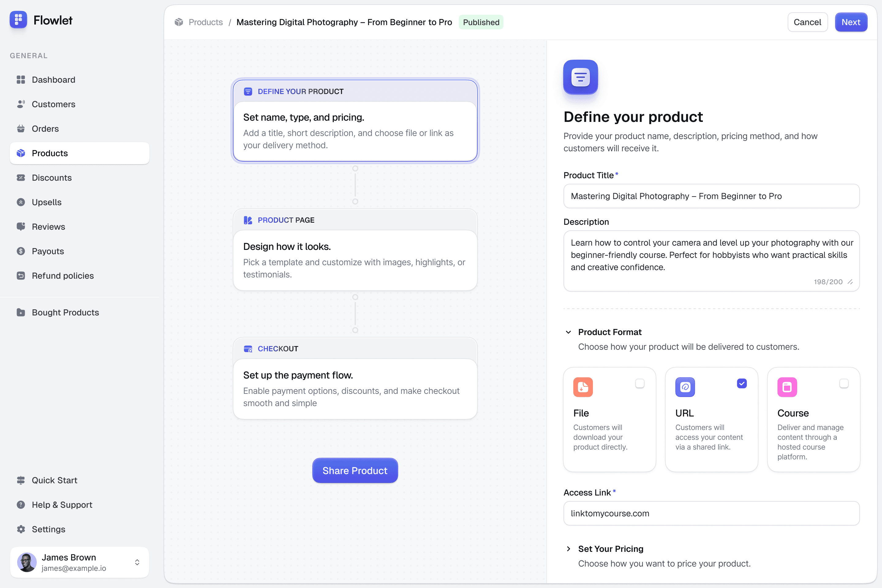Image resolution: width=882 pixels, height=588 pixels.
Task: Go to Upsells menu item
Action: [x=47, y=202]
